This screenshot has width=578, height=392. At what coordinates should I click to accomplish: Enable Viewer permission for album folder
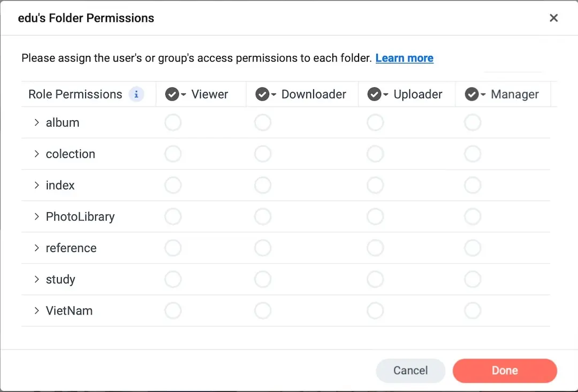(x=173, y=123)
